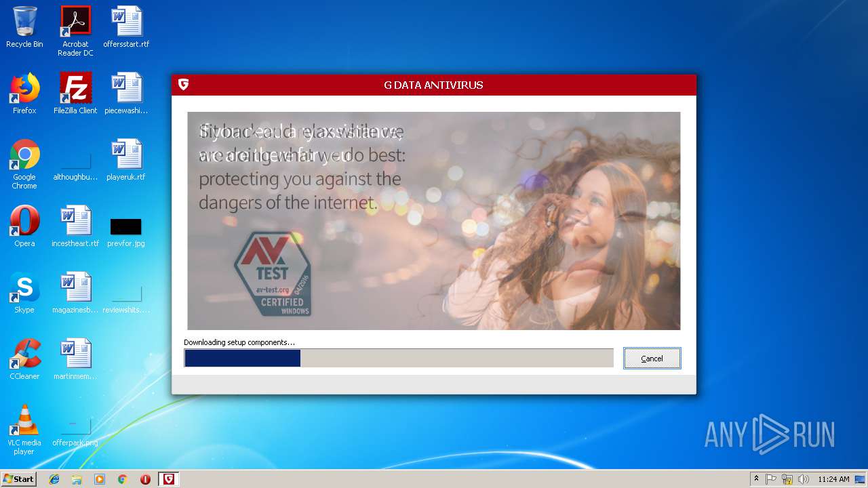
Task: Open the Action Center flag icon
Action: point(771,479)
